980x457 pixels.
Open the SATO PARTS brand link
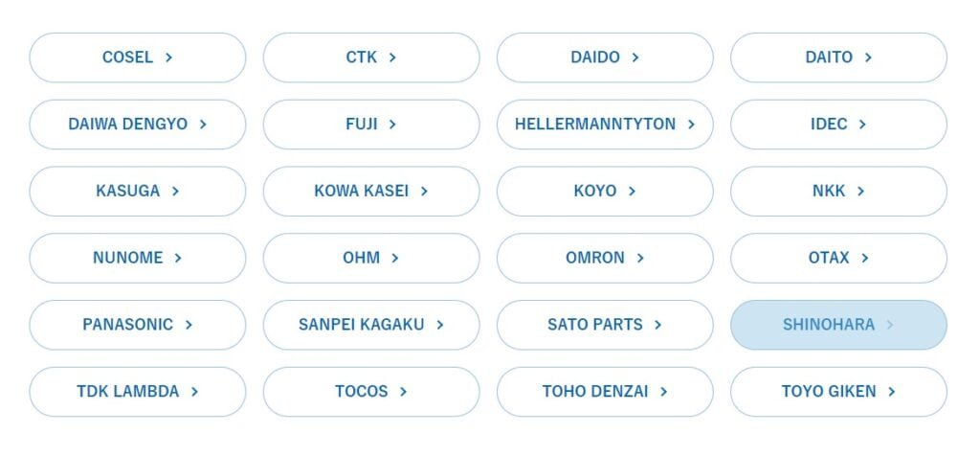(x=604, y=325)
